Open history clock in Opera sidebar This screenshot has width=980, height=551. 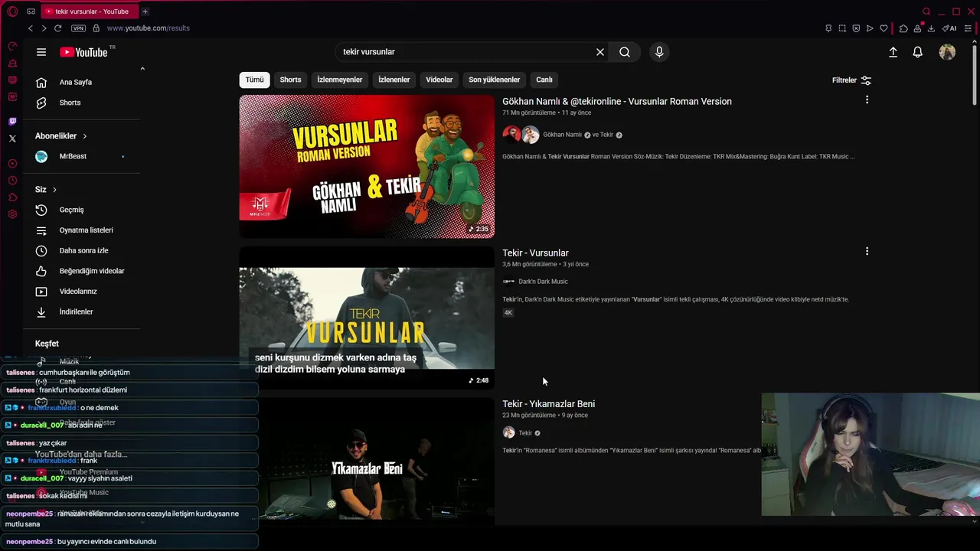click(12, 181)
